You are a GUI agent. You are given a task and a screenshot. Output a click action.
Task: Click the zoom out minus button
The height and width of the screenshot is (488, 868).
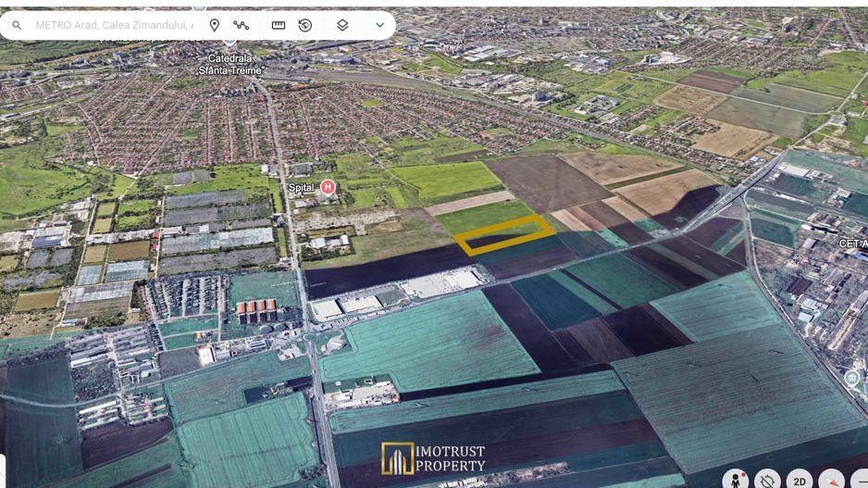(x=861, y=480)
